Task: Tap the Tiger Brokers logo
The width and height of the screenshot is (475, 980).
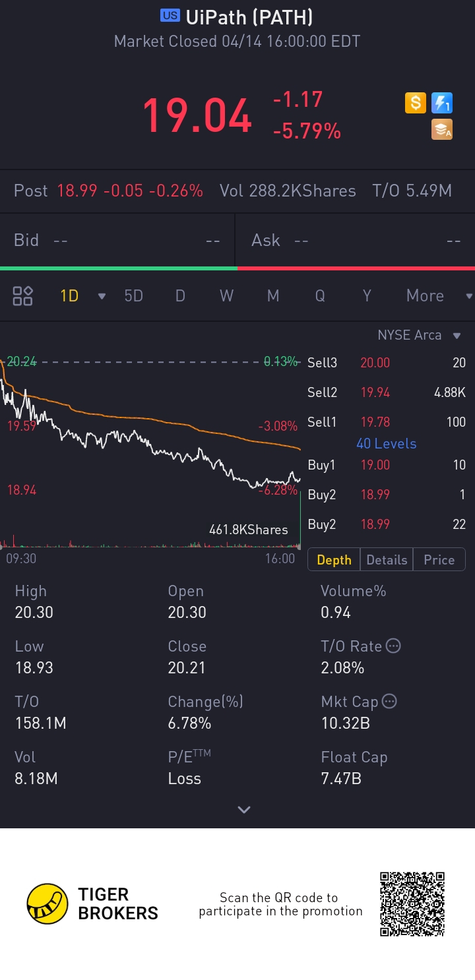Action: click(x=92, y=903)
